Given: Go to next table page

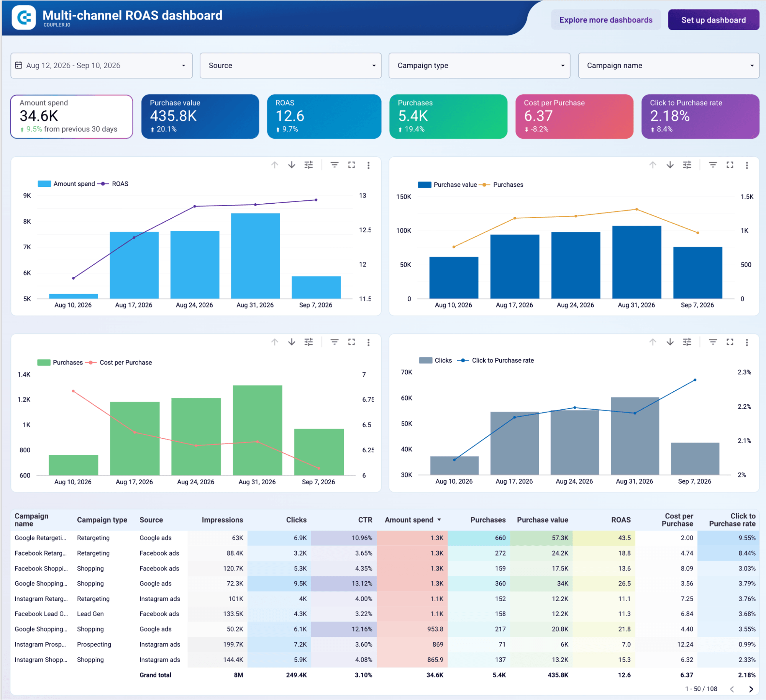Looking at the screenshot, I should (x=751, y=689).
